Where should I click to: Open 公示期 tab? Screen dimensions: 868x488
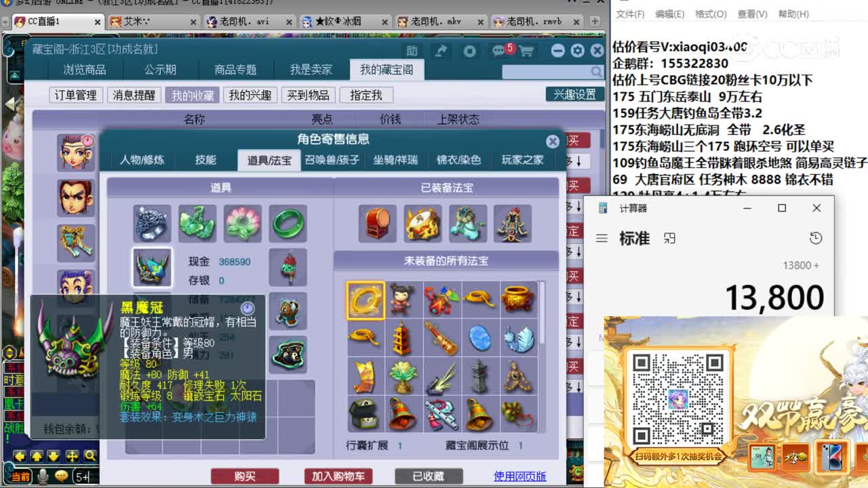coord(160,69)
